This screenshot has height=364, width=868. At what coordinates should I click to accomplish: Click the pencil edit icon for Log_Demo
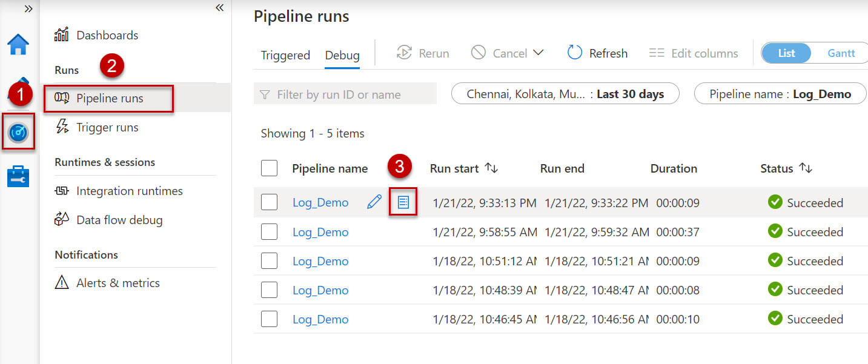[x=374, y=202]
